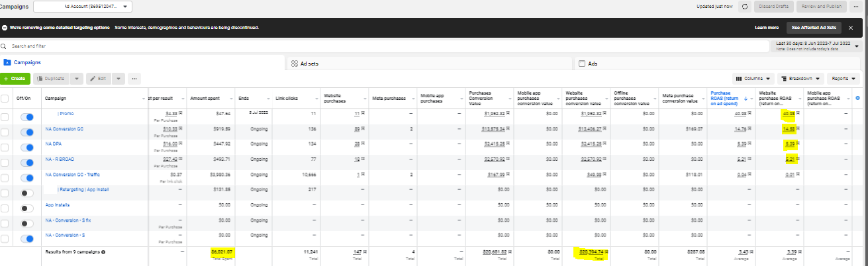Dismiss the targeting options notification banner
The height and width of the screenshot is (266, 868).
click(x=850, y=28)
